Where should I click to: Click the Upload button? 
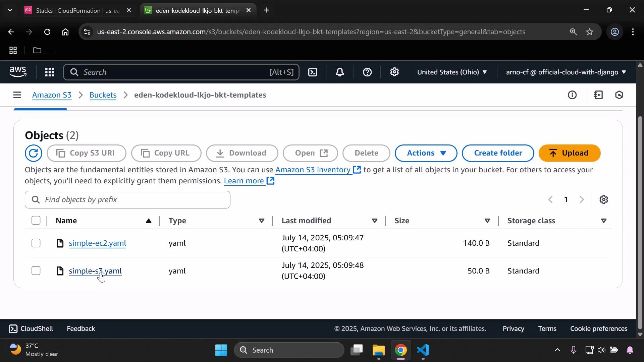(569, 153)
